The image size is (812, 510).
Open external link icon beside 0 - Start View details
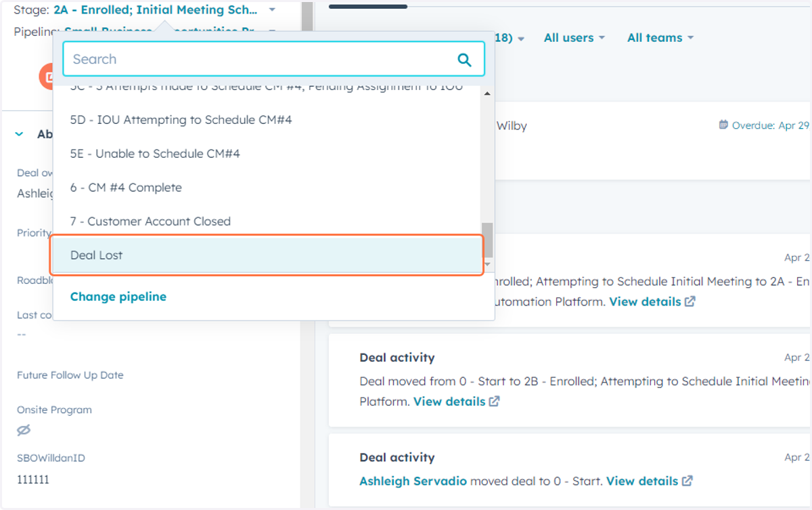pyautogui.click(x=687, y=481)
